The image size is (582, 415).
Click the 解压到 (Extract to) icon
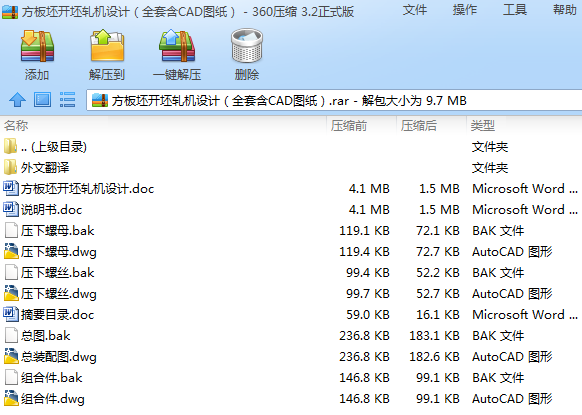tap(107, 46)
